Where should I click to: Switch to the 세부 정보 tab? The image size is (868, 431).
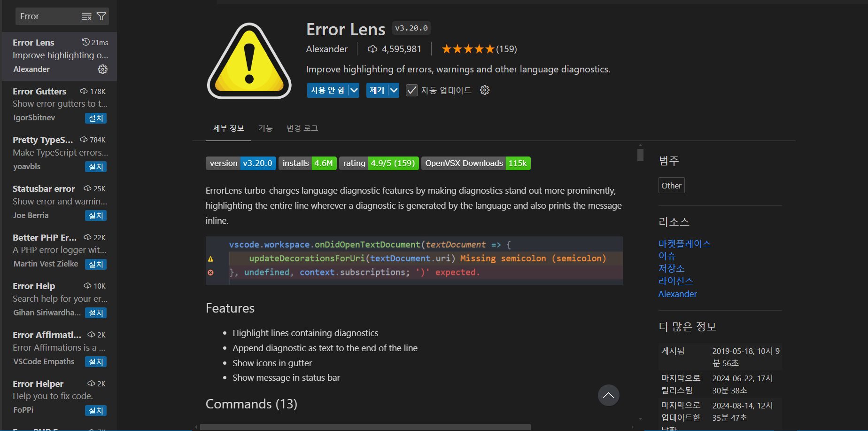pyautogui.click(x=229, y=128)
